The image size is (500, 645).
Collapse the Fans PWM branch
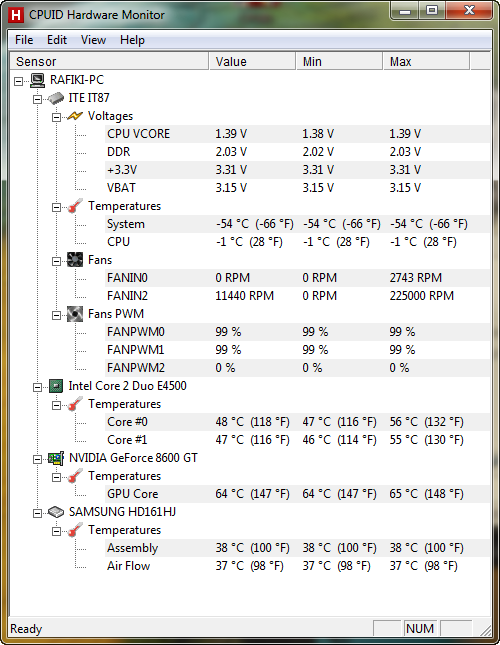56,316
